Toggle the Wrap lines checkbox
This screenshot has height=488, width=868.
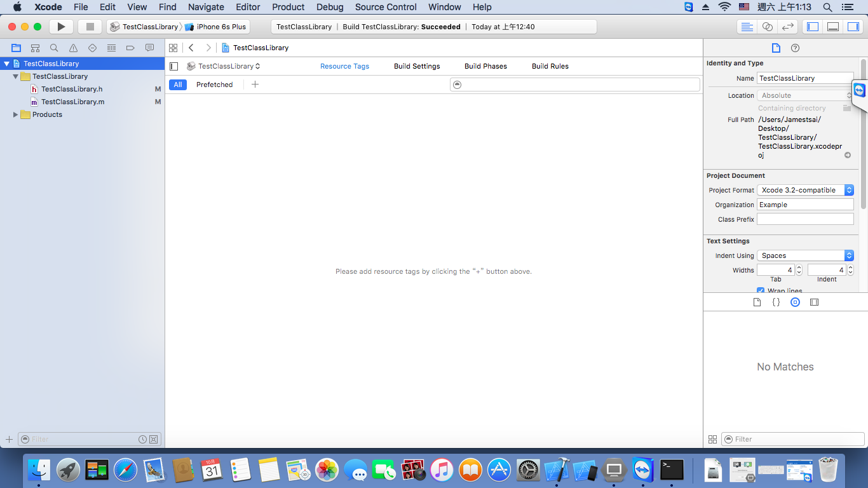coord(761,290)
